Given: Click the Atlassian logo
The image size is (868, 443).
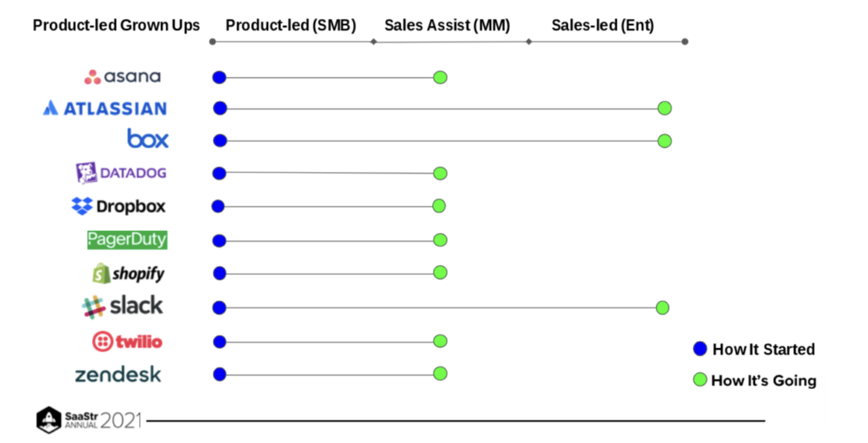Looking at the screenshot, I should 105,108.
